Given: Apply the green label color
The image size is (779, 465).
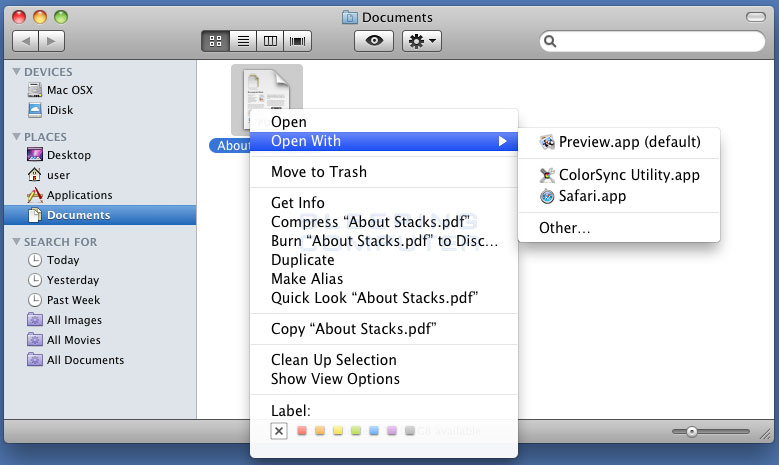Looking at the screenshot, I should pos(356,431).
